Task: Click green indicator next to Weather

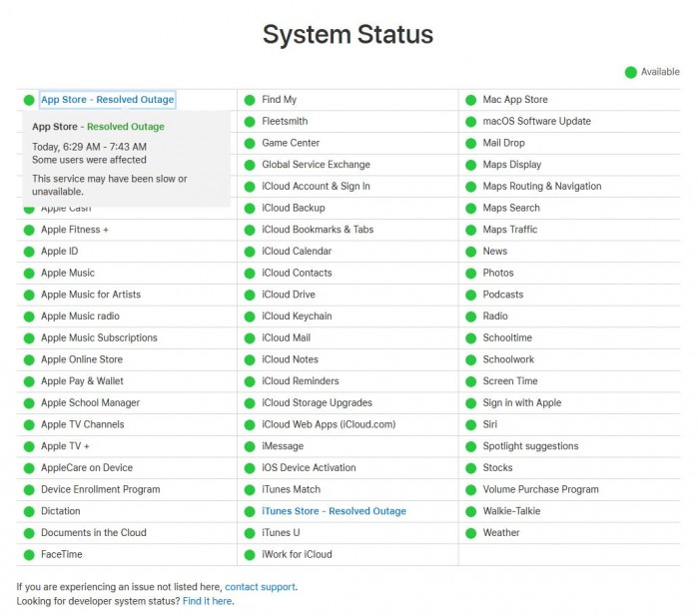Action: [x=470, y=533]
